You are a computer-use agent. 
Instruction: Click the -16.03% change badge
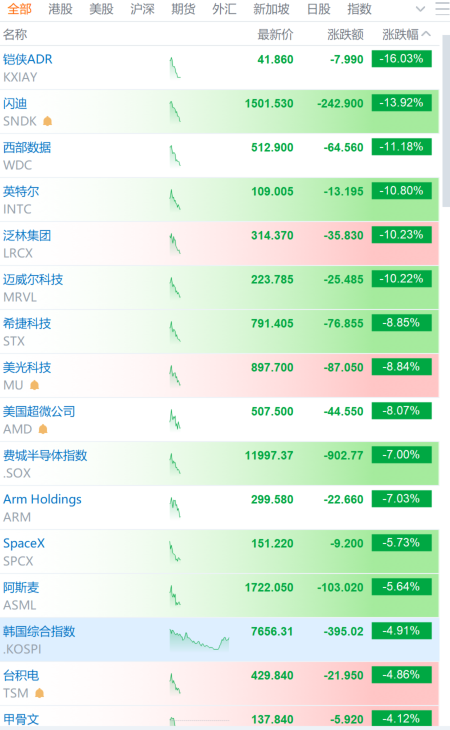tap(402, 59)
